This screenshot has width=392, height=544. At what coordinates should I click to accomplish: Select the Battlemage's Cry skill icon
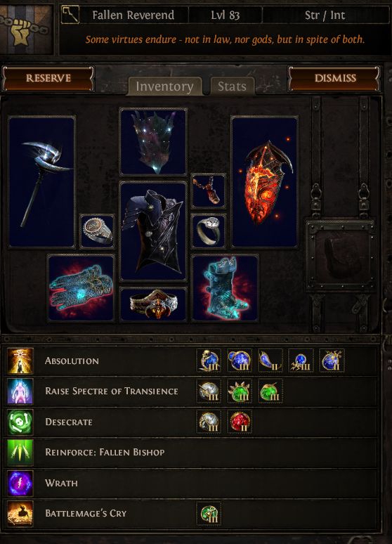click(20, 514)
